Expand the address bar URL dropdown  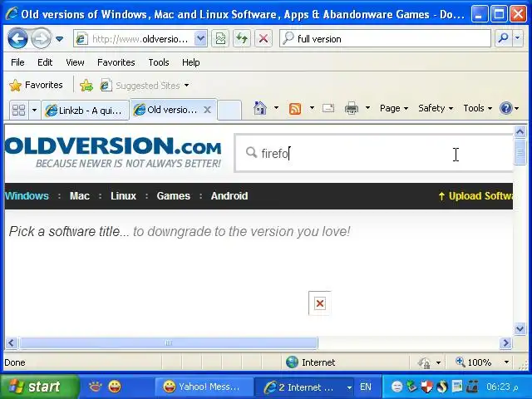pos(201,39)
